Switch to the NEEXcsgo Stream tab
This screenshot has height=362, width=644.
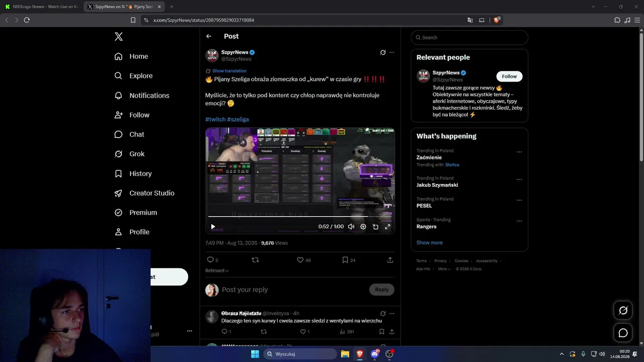pos(42,7)
